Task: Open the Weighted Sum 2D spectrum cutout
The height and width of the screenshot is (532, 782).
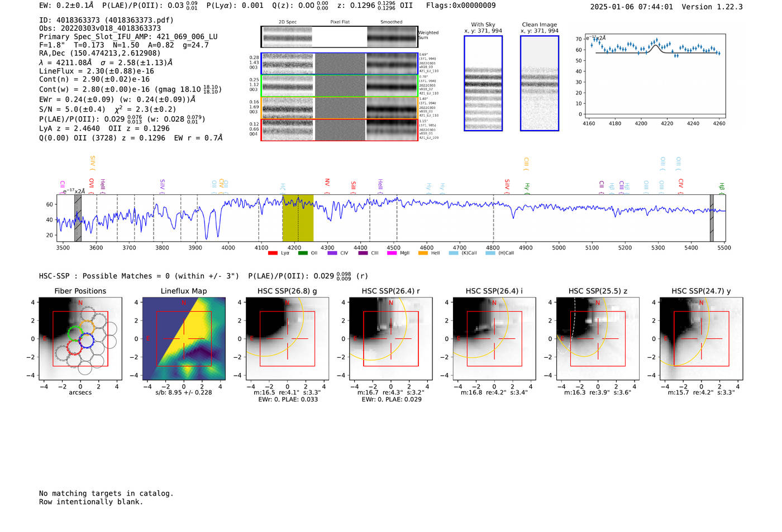Action: [x=339, y=37]
